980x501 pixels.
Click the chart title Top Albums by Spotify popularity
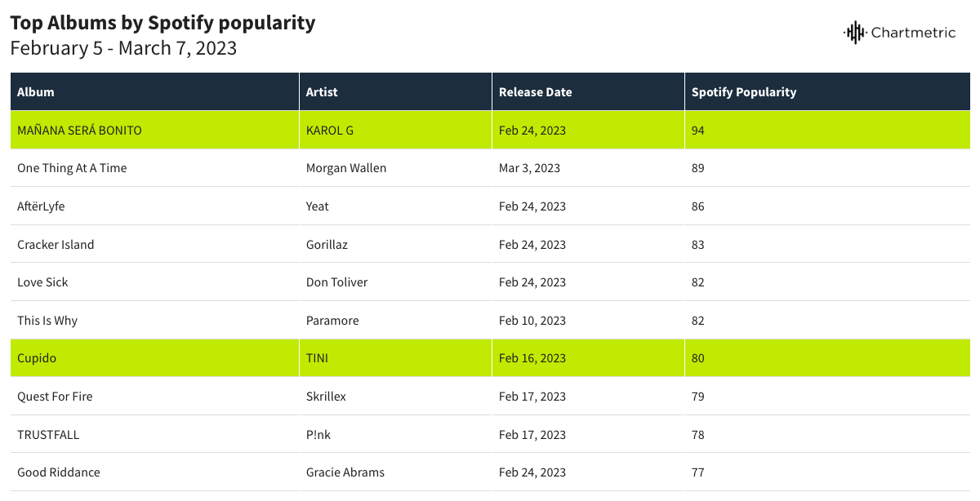point(163,23)
